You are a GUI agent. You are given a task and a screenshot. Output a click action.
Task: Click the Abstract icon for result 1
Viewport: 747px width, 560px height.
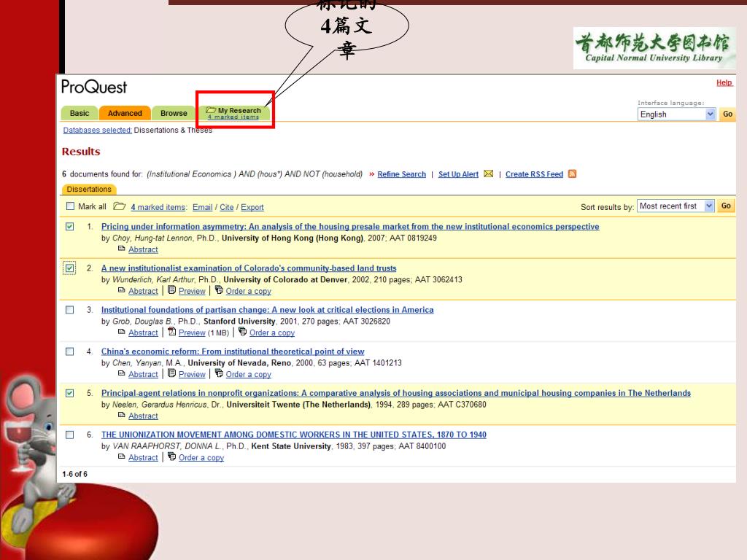[122, 249]
